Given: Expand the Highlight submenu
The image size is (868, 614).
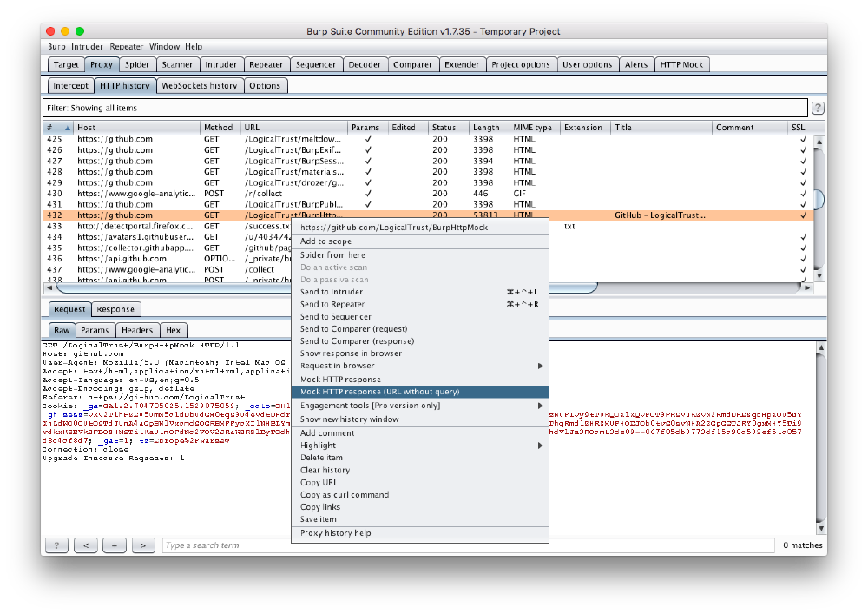Looking at the screenshot, I should tap(541, 446).
